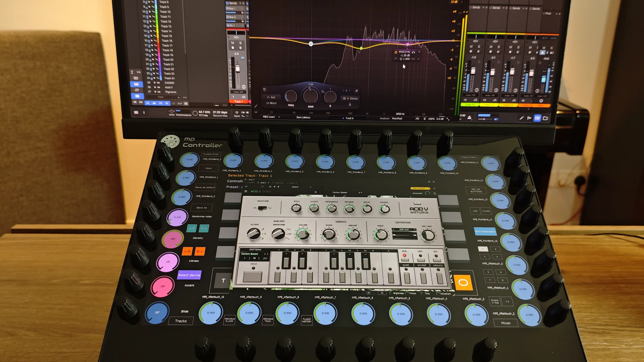The width and height of the screenshot is (644, 362).
Task: Click the Mixer button on controller
Action: (506, 323)
